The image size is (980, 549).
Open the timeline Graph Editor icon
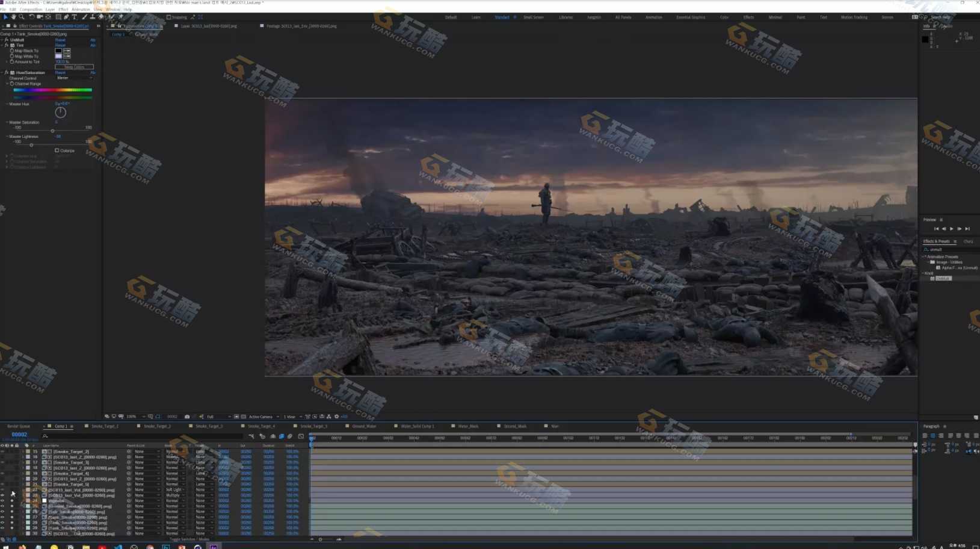(x=301, y=436)
